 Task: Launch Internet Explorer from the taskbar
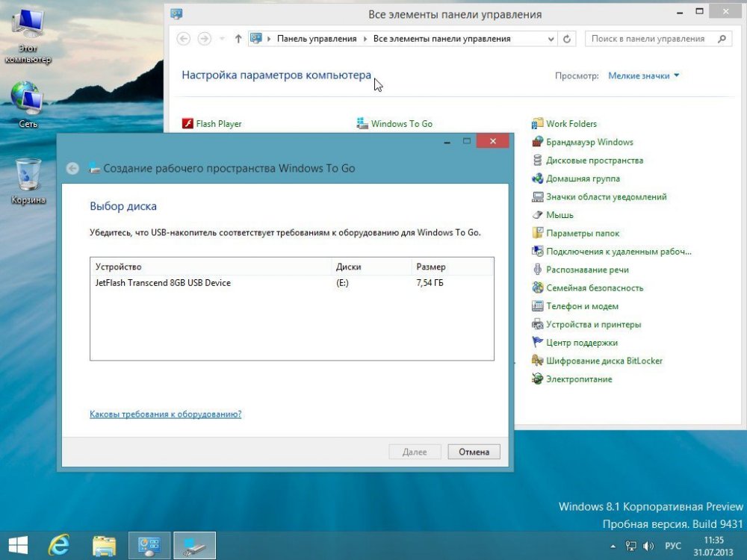(59, 546)
